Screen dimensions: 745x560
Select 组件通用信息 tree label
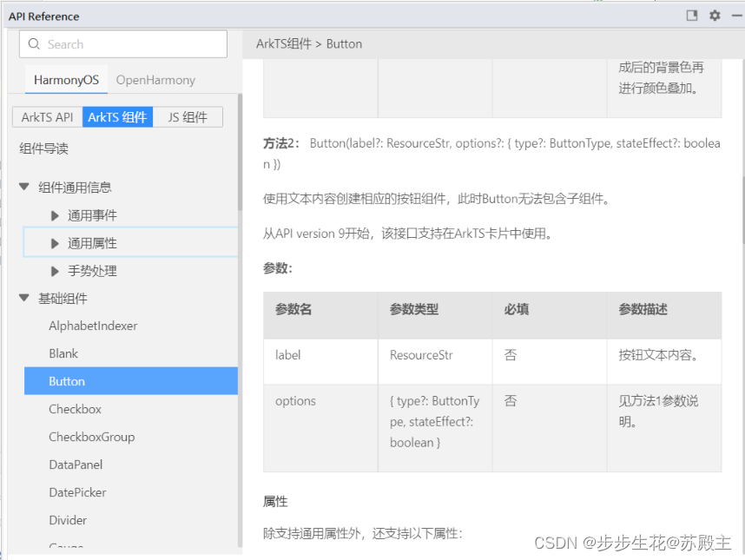[75, 188]
